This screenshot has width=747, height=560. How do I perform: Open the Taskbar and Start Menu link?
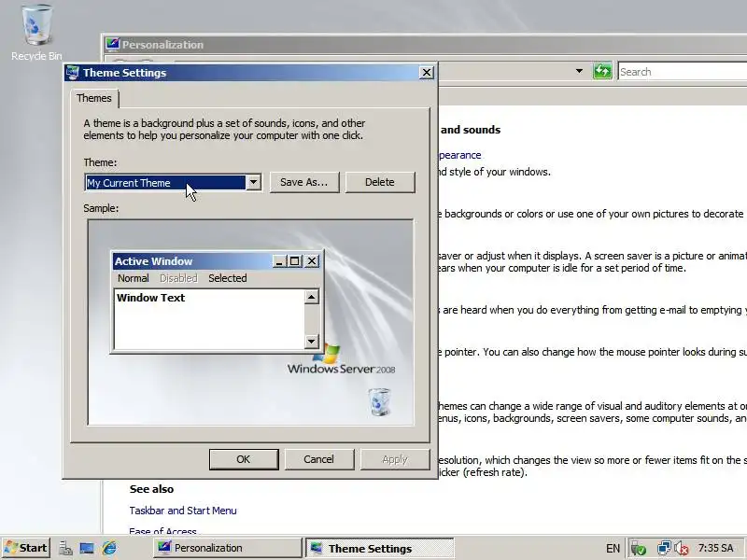click(x=183, y=511)
